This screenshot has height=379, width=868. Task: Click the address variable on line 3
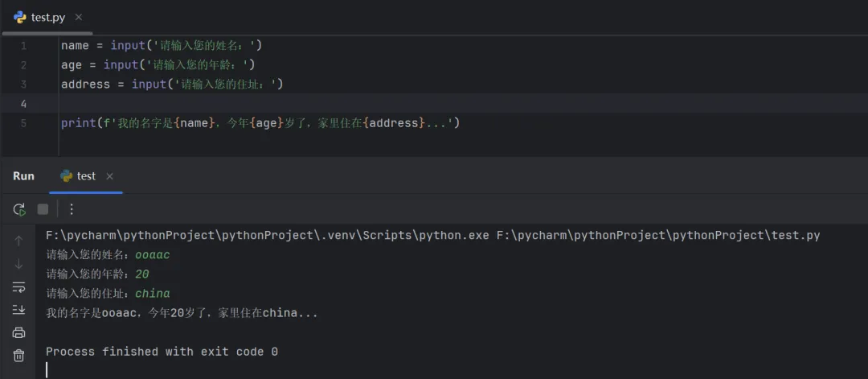[85, 84]
